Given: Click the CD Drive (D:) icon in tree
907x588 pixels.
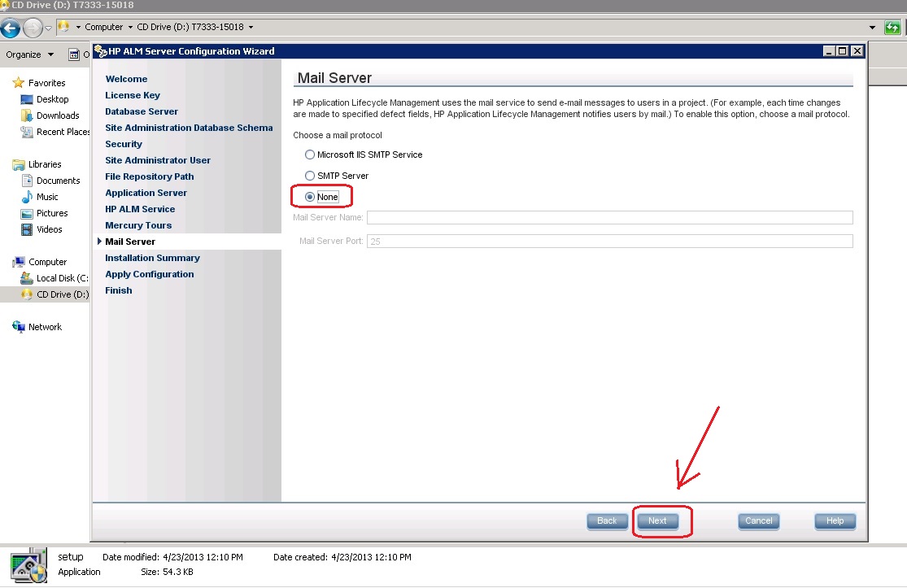Looking at the screenshot, I should [x=27, y=294].
